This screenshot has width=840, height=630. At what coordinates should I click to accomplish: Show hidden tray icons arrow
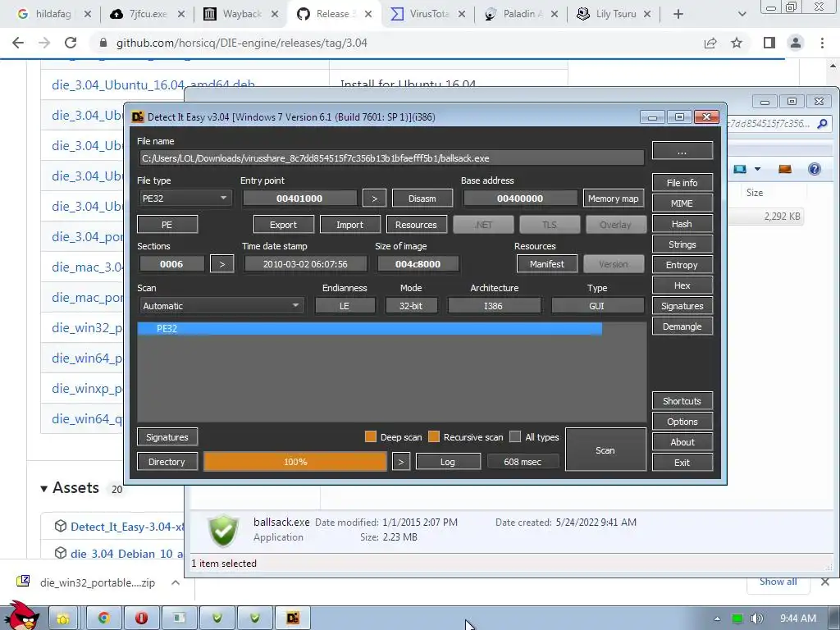(x=717, y=619)
